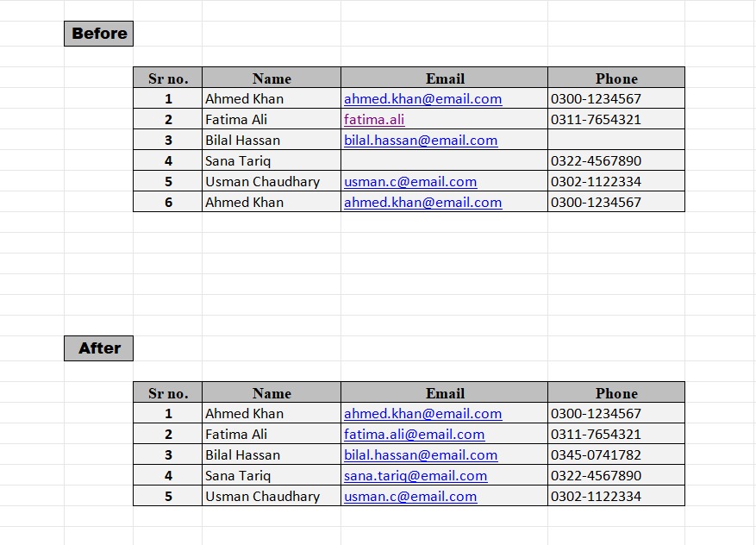Screen dimensions: 756x545
Task: Select empty Email cell for Sana Tariq
Action: click(x=444, y=160)
